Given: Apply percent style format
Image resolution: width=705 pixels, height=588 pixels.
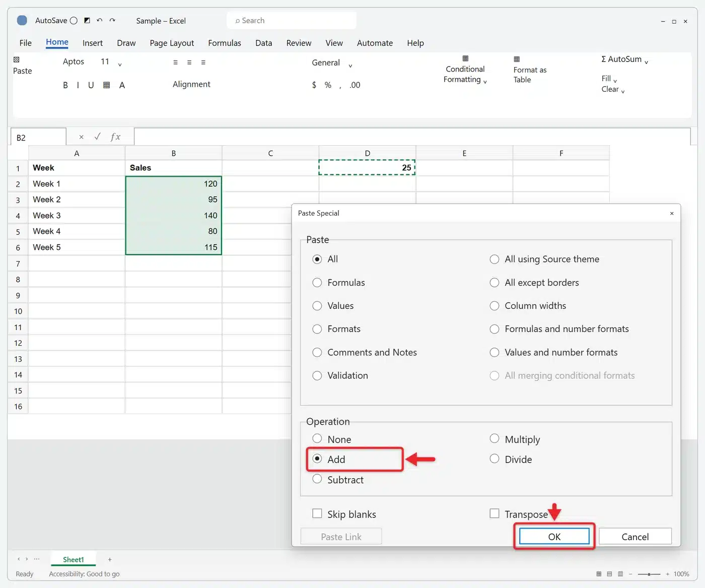Looking at the screenshot, I should coord(328,85).
